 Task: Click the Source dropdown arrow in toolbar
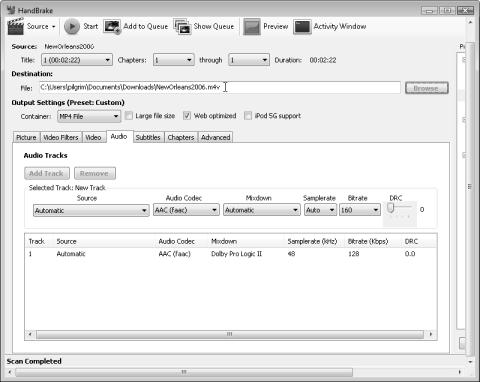pos(53,27)
